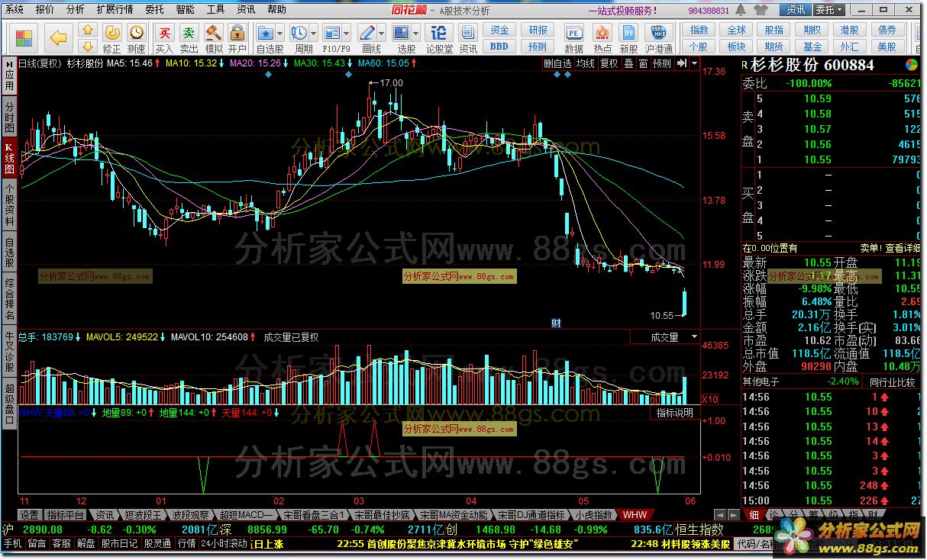Open 模拟 simulated trading gavel icon
Image resolution: width=927 pixels, height=560 pixels.
tap(214, 38)
